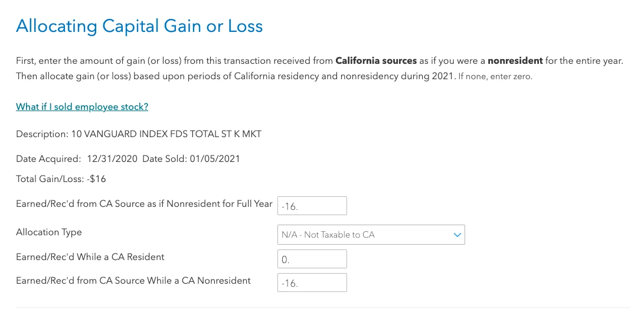This screenshot has height=318, width=644.
Task: Click the "Allocating Capital Gain or Loss" heading
Action: tap(139, 26)
